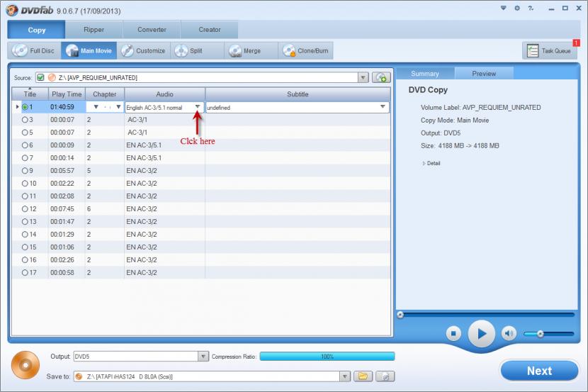
Task: Select title 3 radio button
Action: click(25, 120)
